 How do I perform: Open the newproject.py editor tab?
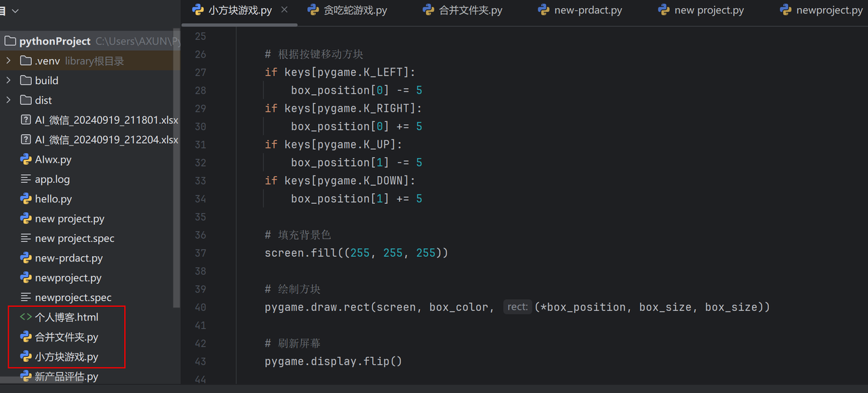point(821,10)
